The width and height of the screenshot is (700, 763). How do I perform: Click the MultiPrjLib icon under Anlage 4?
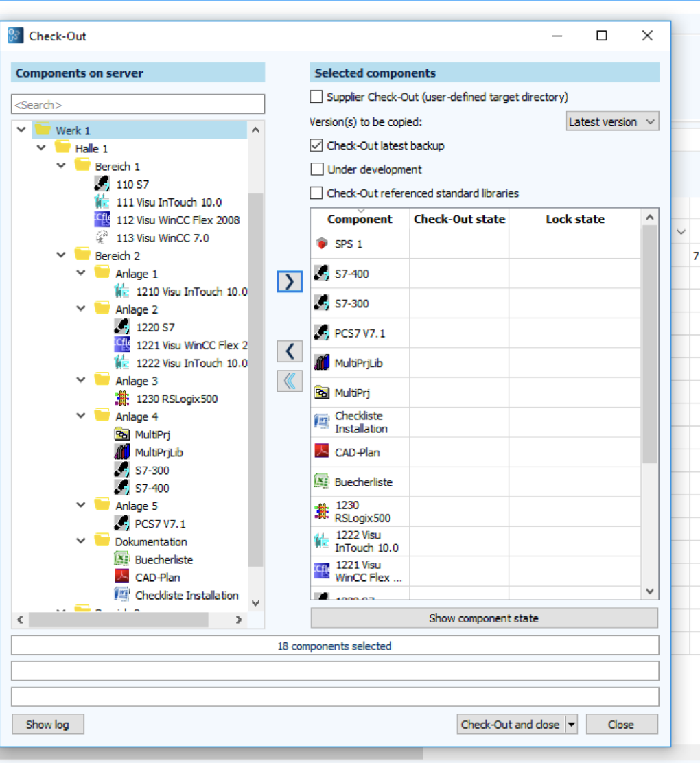pyautogui.click(x=121, y=452)
